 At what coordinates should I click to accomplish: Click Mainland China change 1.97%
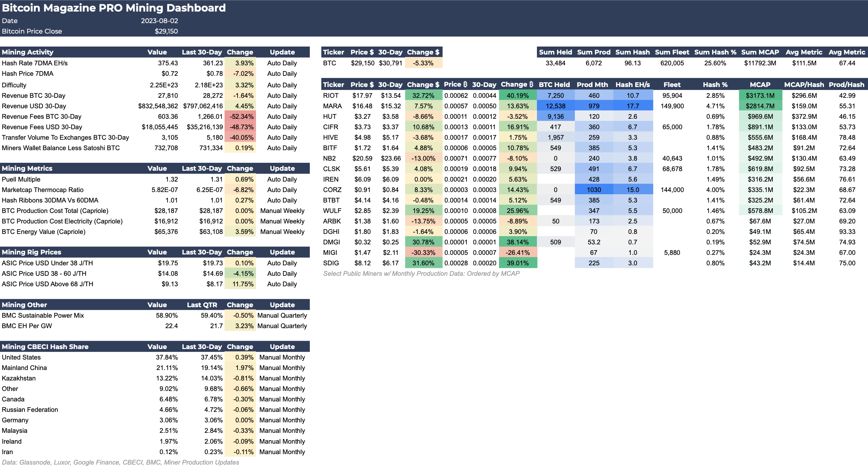240,368
